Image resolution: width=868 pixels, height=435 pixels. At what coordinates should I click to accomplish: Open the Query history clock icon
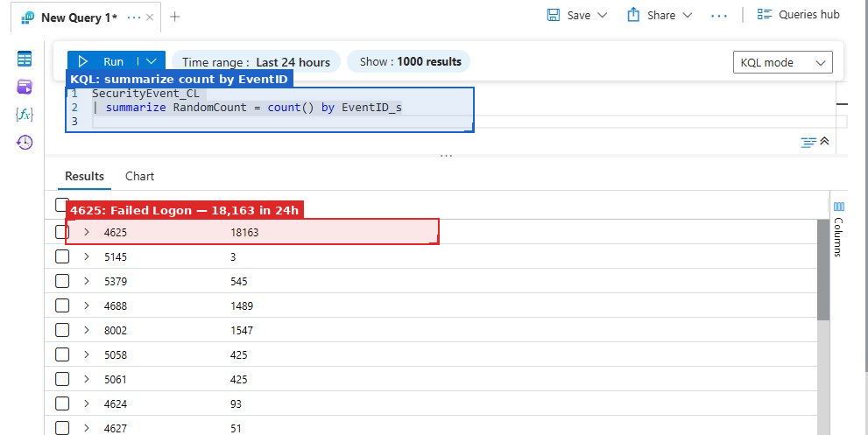coord(25,143)
